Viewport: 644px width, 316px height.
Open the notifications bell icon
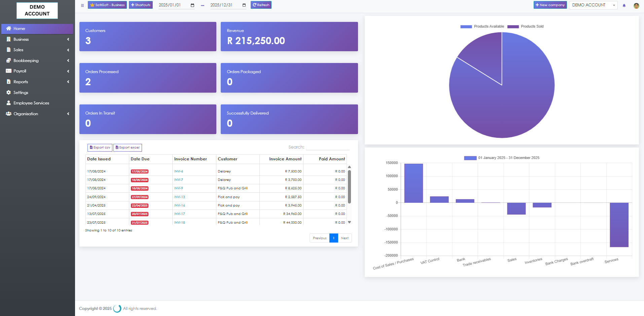pyautogui.click(x=624, y=5)
